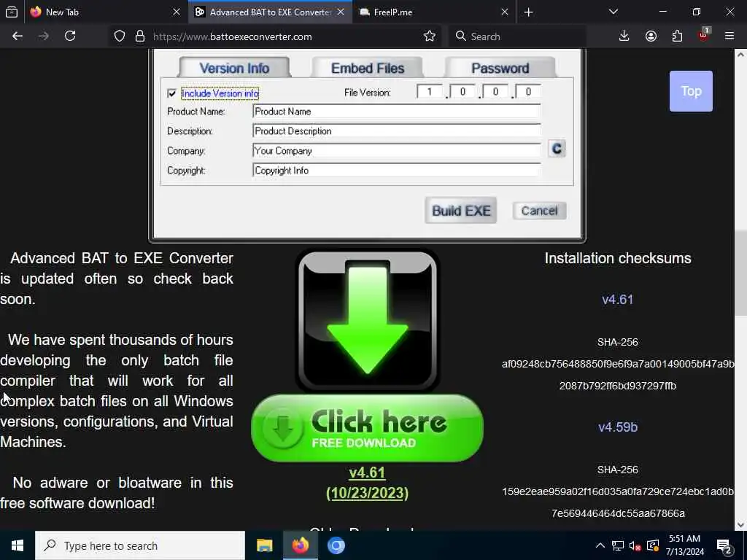Image resolution: width=747 pixels, height=560 pixels.
Task: Close the FreeIP.me tab
Action: pos(505,12)
